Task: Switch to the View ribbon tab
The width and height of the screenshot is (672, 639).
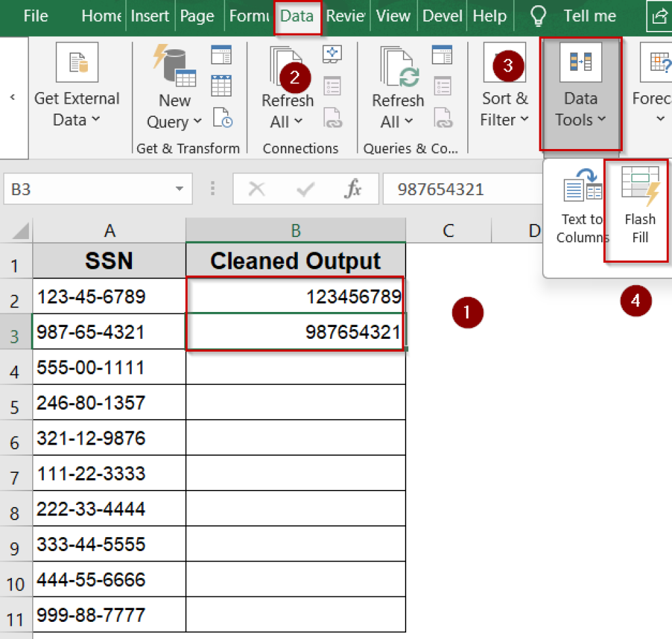Action: click(x=393, y=16)
